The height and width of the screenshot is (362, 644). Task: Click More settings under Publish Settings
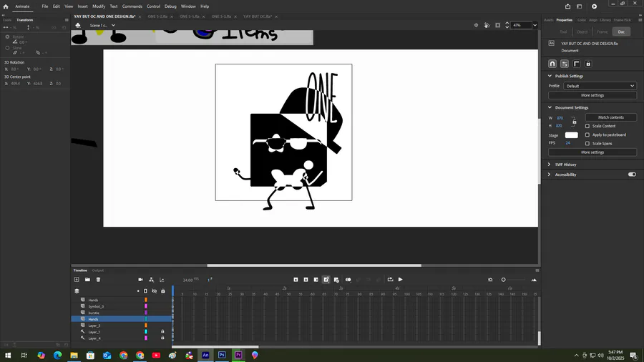(x=592, y=95)
